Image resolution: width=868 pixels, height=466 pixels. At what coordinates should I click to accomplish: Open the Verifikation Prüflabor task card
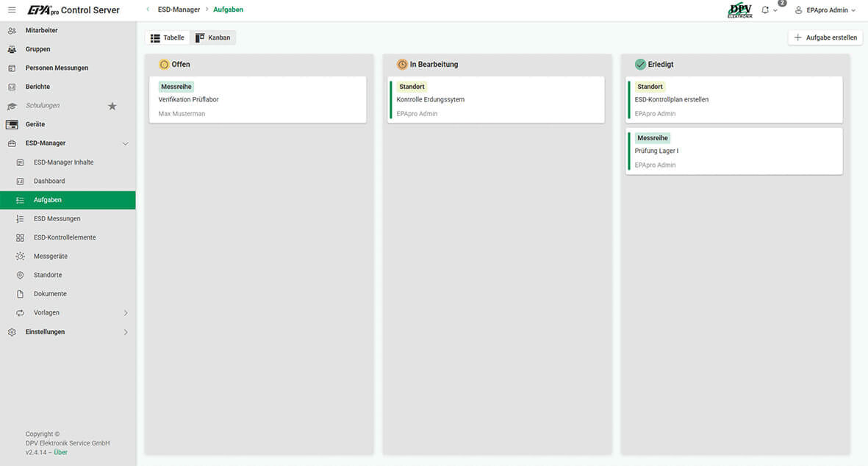(x=257, y=100)
